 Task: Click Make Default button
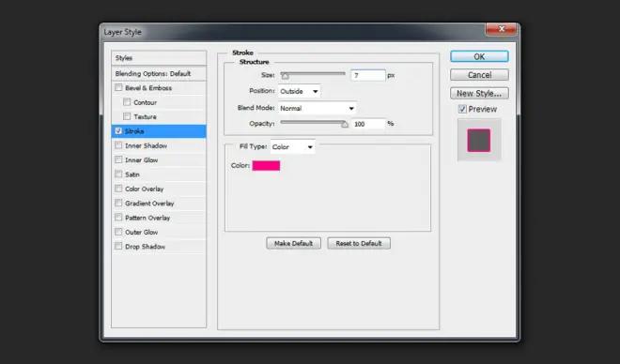[x=293, y=243]
